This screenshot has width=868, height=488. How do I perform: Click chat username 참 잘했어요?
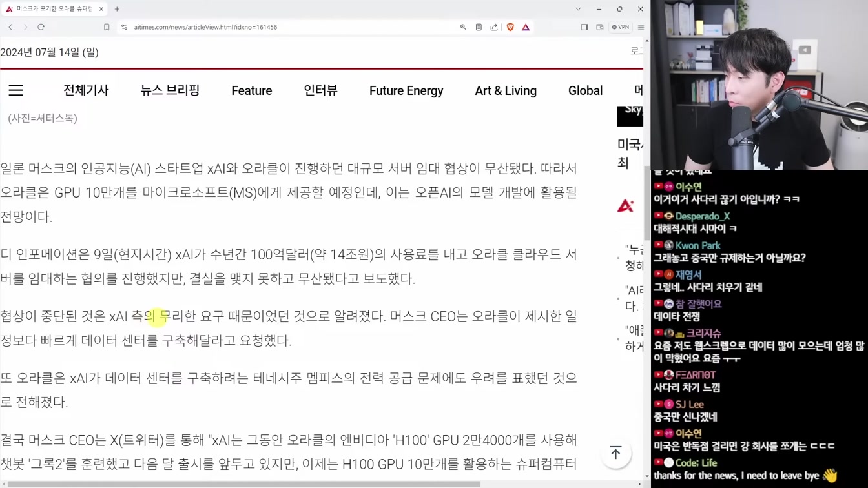699,304
